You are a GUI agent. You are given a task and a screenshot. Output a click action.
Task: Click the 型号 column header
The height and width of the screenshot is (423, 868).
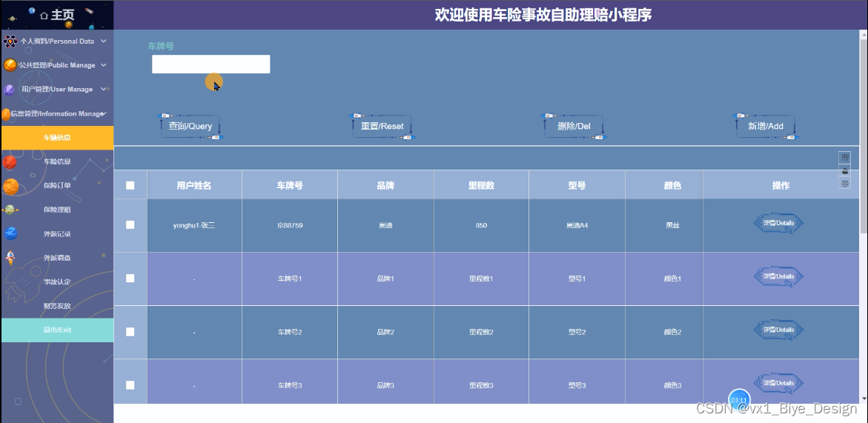click(x=577, y=186)
